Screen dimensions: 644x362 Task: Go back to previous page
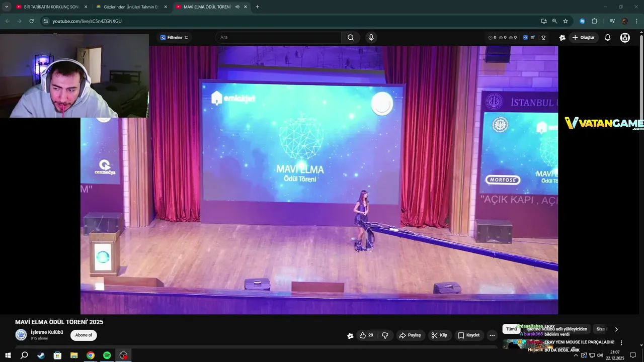pyautogui.click(x=8, y=21)
